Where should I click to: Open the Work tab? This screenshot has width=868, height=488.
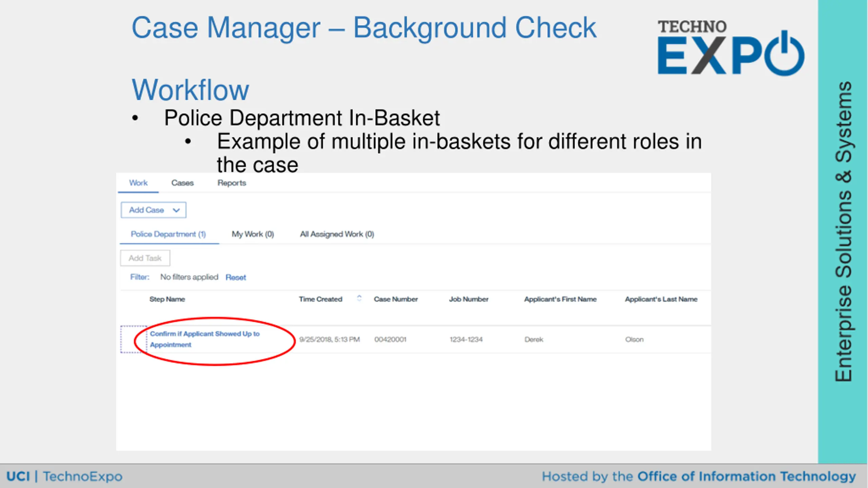point(138,183)
